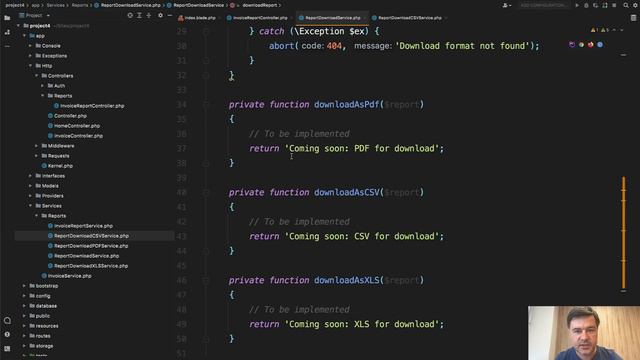Click the Run configuration play icon
Screen dimensions: 640x360
[x=577, y=5]
